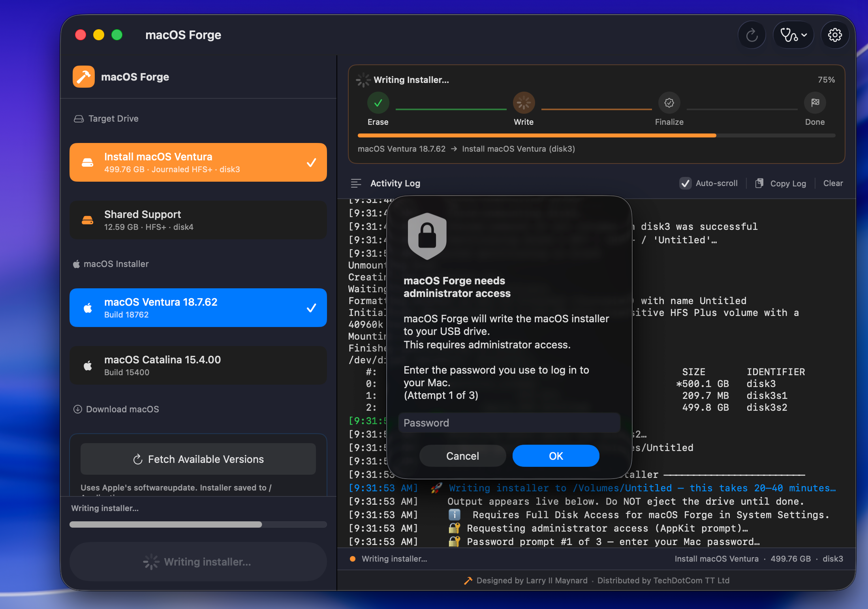
Task: Click '499.76 GB' in bottom status bar
Action: click(791, 559)
